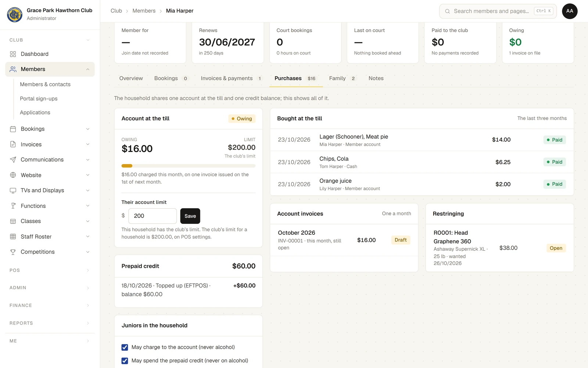The width and height of the screenshot is (588, 368).
Task: Switch to the Family tab
Action: pos(342,78)
